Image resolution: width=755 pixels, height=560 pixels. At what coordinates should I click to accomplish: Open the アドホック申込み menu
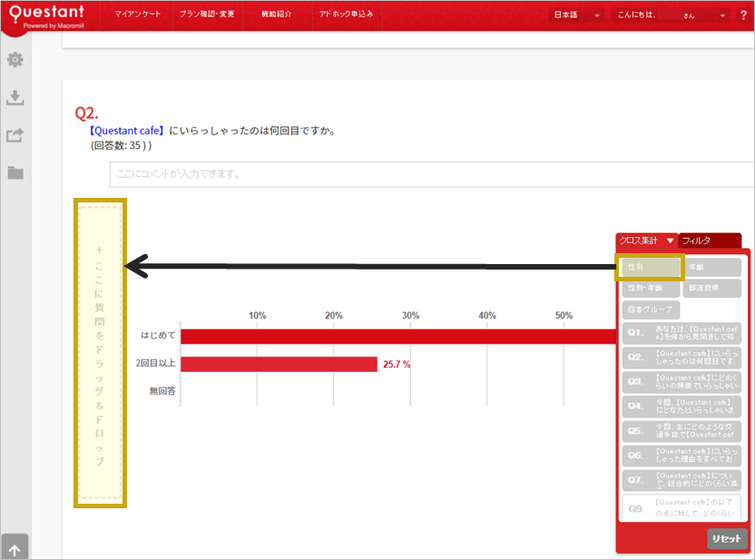tap(347, 15)
